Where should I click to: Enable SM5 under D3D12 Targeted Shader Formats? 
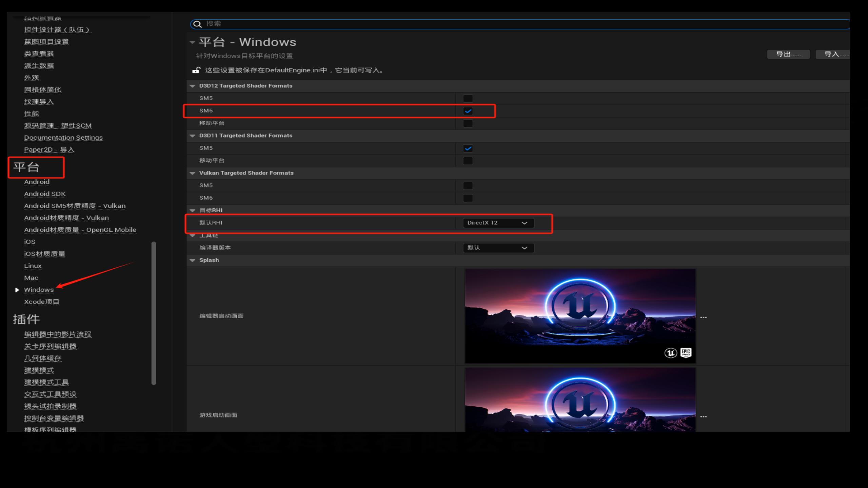click(x=468, y=98)
